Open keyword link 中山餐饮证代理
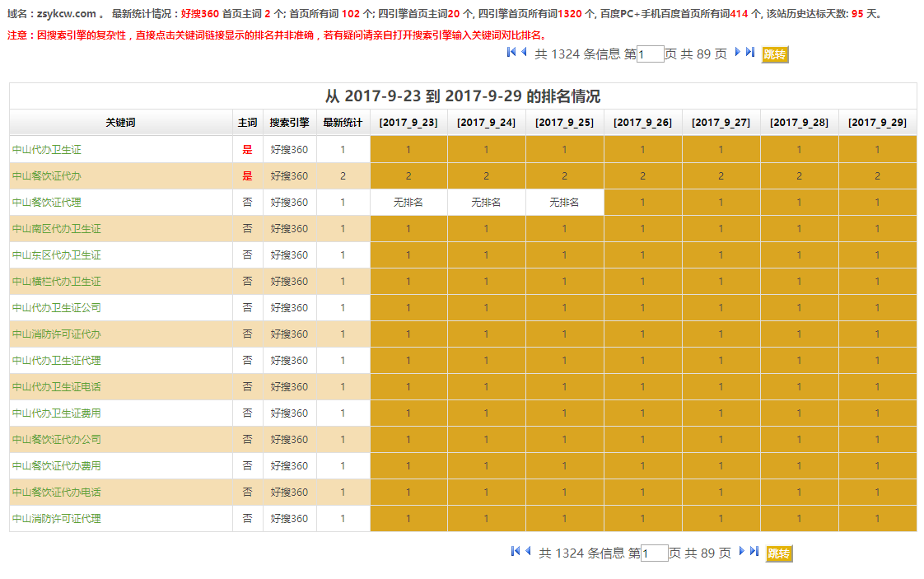The width and height of the screenshot is (924, 579). [x=47, y=203]
